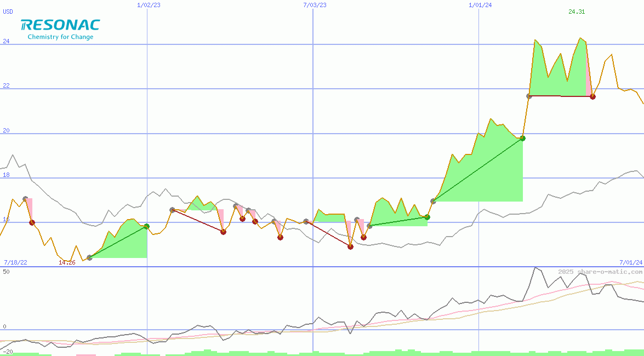Select the 7/03/23 date label
This screenshot has width=644, height=356.
(x=315, y=5)
